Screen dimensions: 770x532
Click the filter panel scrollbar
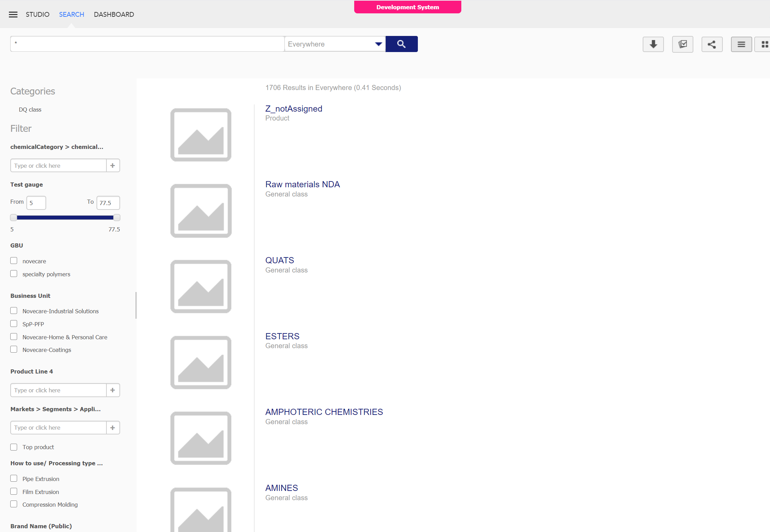point(136,305)
